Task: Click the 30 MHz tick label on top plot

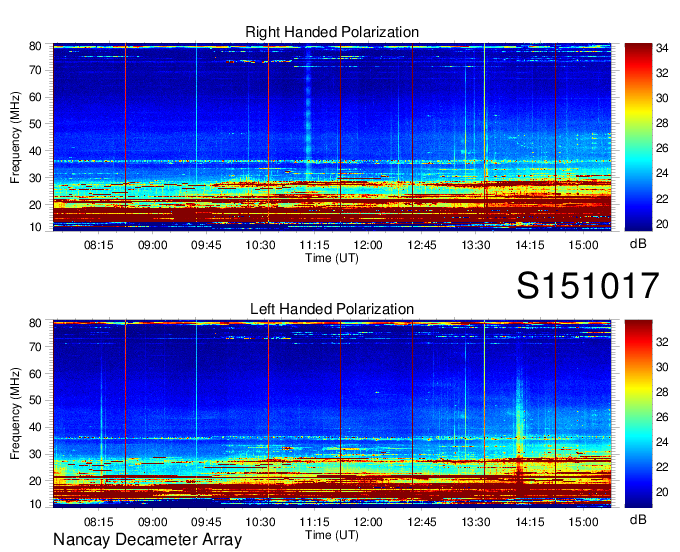Action: pos(35,178)
